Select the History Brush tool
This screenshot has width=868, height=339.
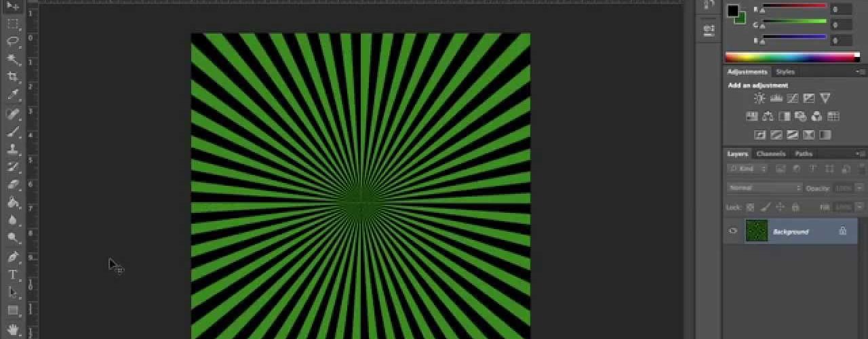pyautogui.click(x=13, y=167)
